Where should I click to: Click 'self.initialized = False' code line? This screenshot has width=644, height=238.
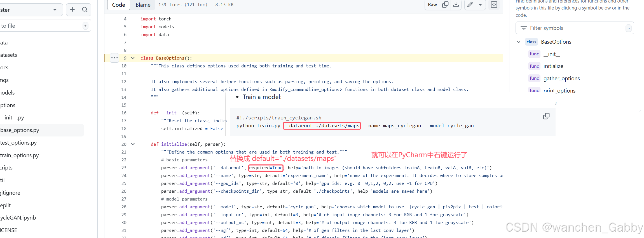pos(192,129)
